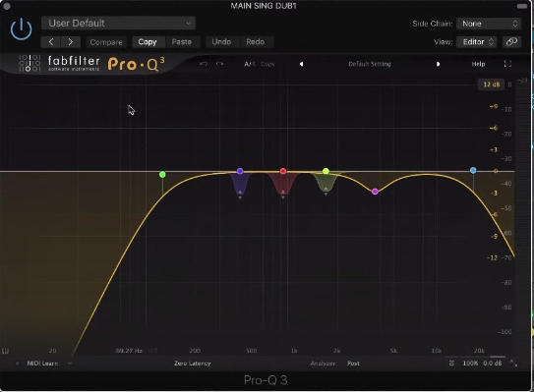The height and width of the screenshot is (392, 534).
Task: Select the blue low-pass band node
Action: point(473,171)
